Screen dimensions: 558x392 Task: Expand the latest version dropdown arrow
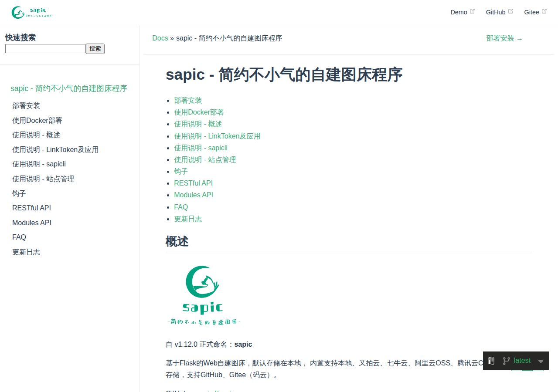[541, 362]
